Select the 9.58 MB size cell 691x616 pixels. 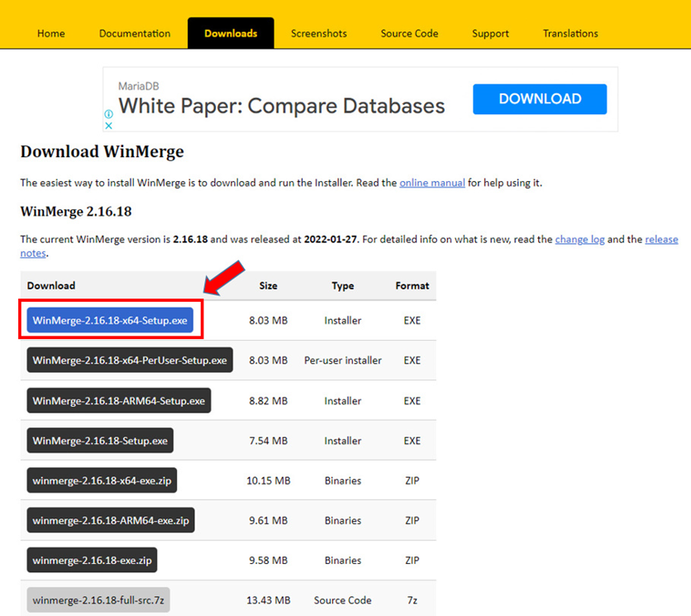(269, 561)
